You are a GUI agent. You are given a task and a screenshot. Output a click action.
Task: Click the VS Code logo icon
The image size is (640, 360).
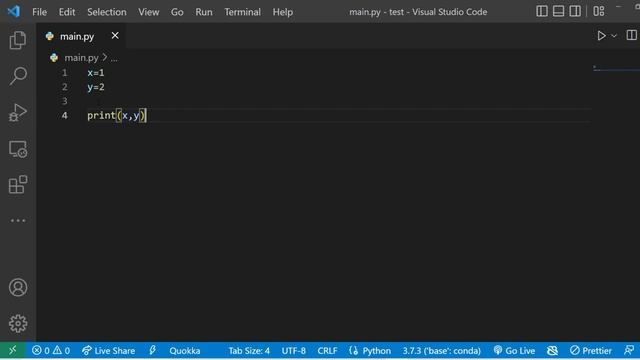(13, 11)
